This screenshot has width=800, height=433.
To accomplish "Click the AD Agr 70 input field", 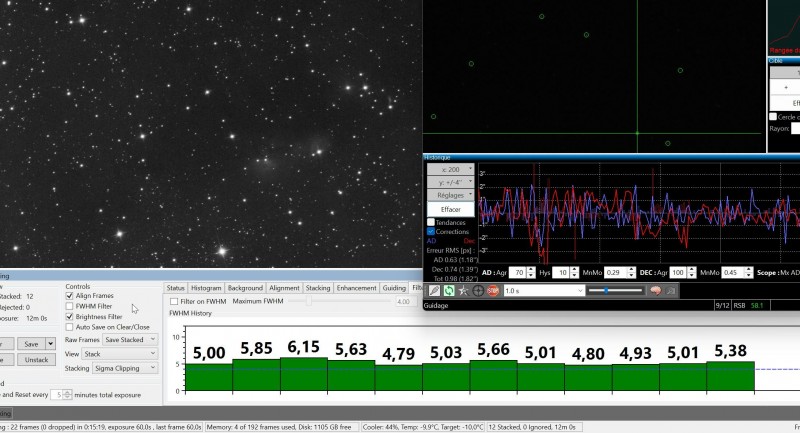I will pyautogui.click(x=518, y=273).
